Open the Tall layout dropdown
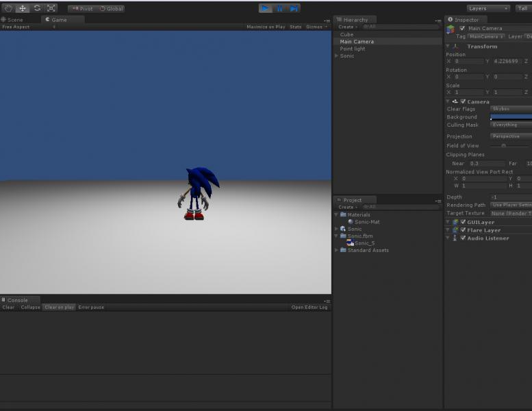Screen dimensions: 532x411 pos(524,8)
